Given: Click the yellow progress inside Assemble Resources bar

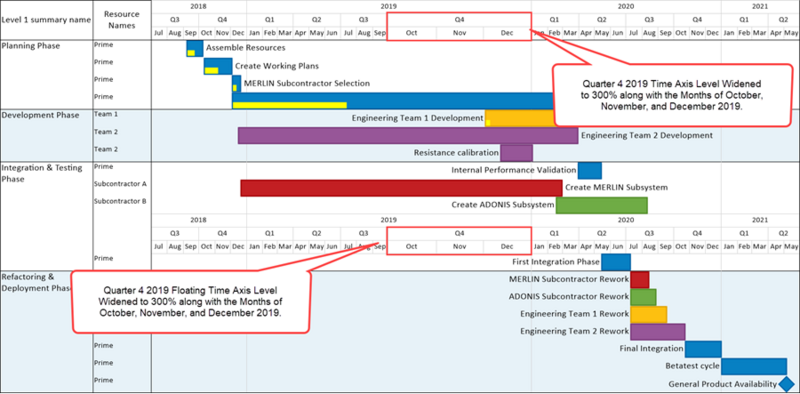Looking at the screenshot, I should [191, 53].
